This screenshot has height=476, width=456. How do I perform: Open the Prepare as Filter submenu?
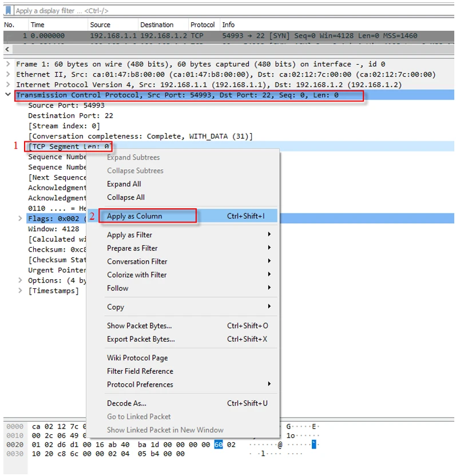(x=132, y=248)
